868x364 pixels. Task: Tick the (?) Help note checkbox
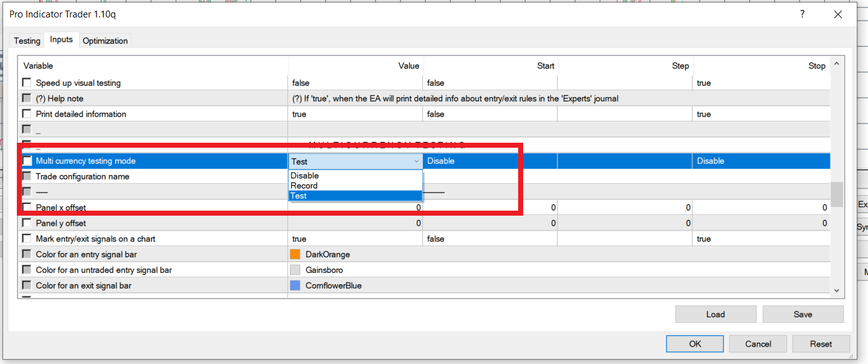(x=27, y=98)
